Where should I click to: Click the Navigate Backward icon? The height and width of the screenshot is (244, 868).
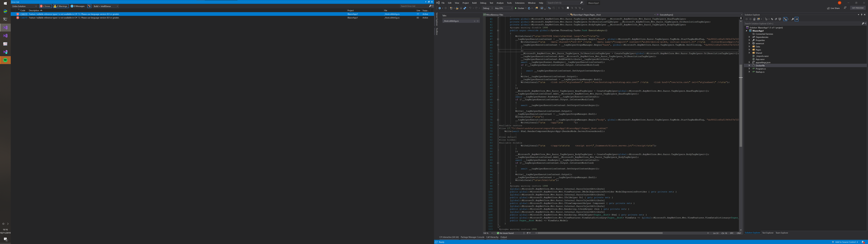[x=440, y=8]
